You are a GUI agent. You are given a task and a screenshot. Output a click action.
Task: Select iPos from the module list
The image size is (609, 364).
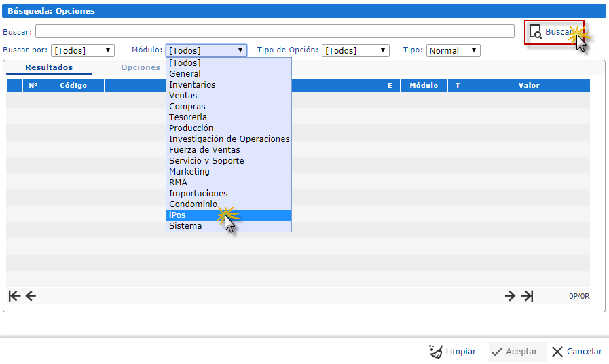(x=178, y=215)
